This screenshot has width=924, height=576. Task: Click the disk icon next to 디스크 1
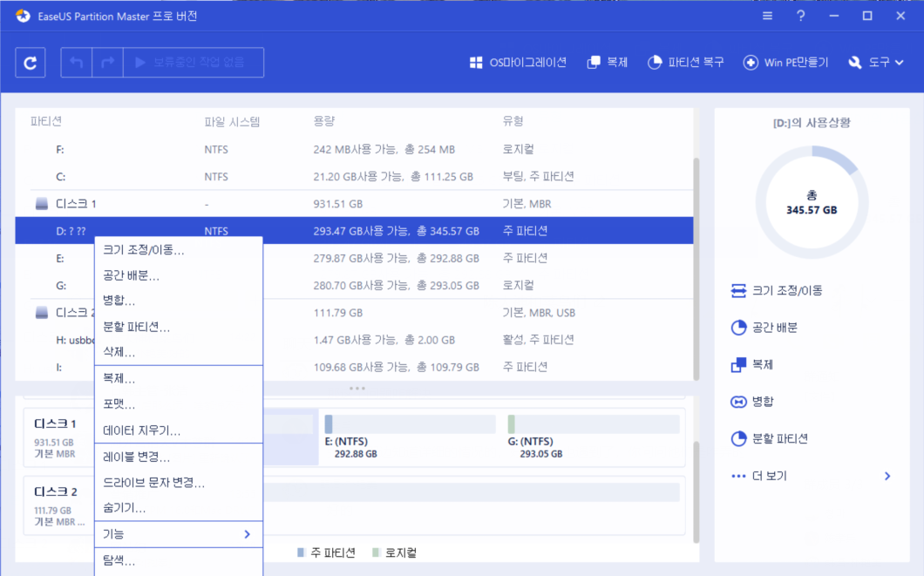(x=43, y=201)
